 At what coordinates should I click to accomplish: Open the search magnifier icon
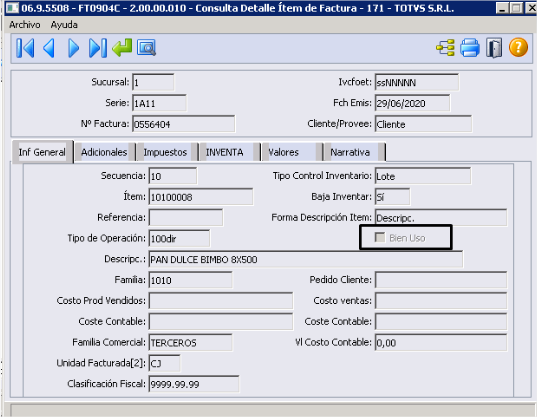[146, 48]
